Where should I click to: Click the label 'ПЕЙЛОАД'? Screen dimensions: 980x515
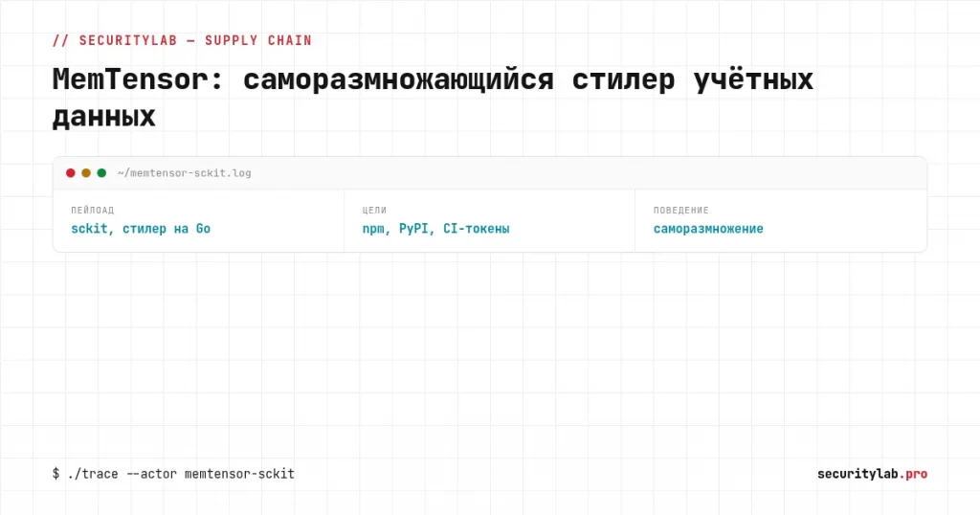(x=93, y=211)
